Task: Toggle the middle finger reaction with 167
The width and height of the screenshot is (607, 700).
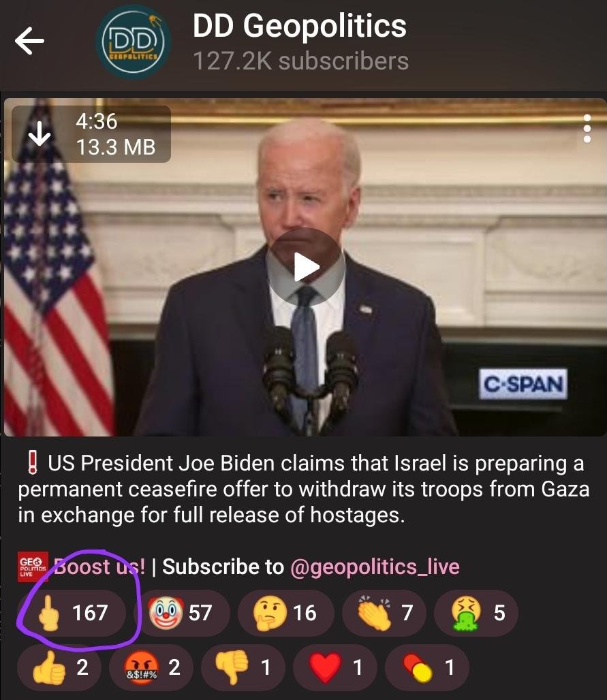Action: pos(72,613)
